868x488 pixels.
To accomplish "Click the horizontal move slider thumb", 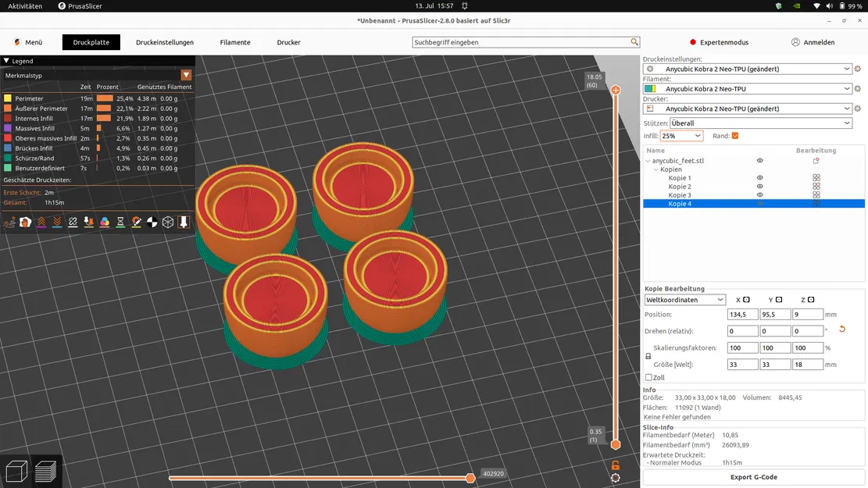I will [x=470, y=478].
